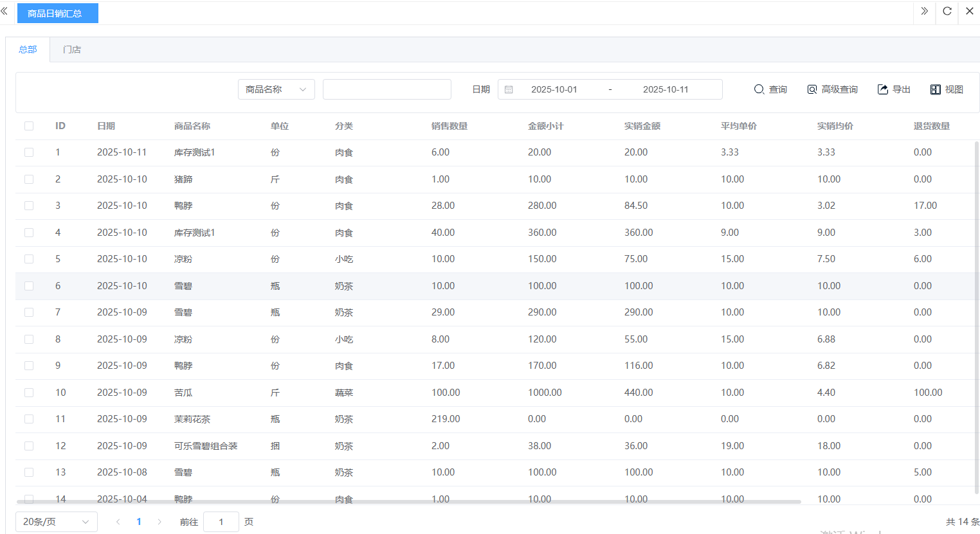Open the 20条/页 page size dropdown
The width and height of the screenshot is (980, 534).
(56, 522)
